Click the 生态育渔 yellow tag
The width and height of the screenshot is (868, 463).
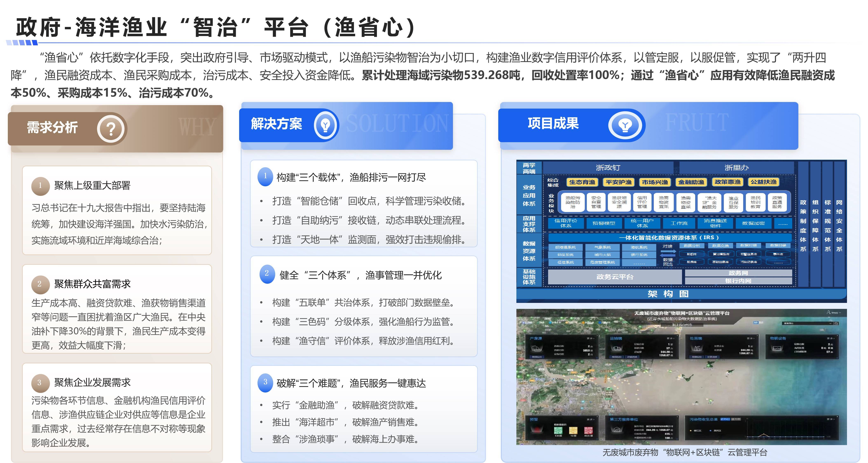click(x=582, y=182)
